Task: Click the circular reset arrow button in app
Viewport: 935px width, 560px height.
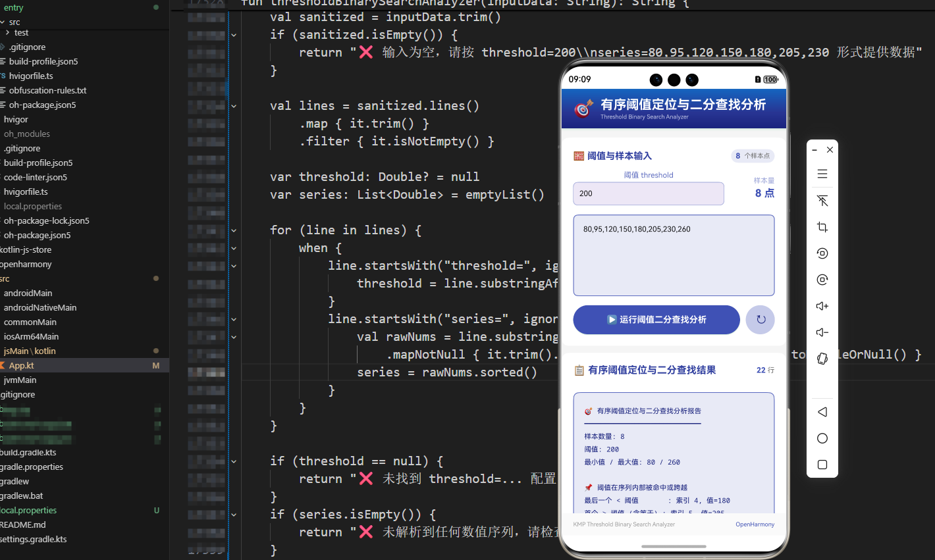Action: (x=761, y=320)
